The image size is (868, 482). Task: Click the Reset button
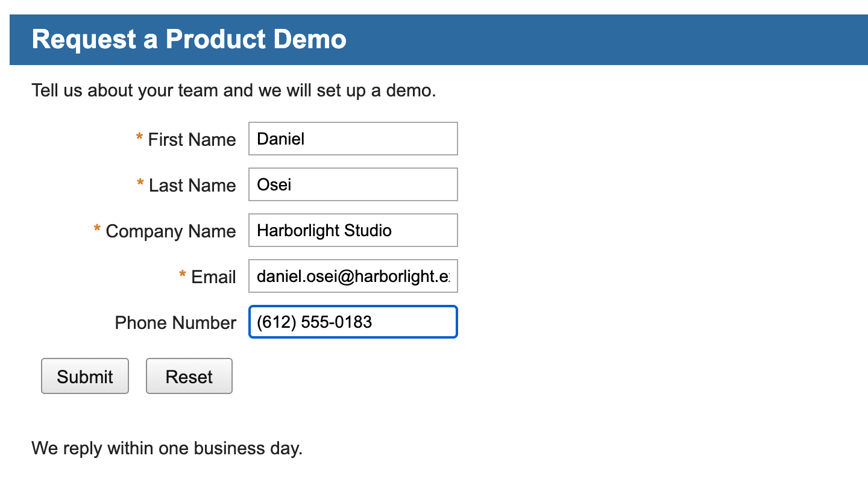tap(189, 377)
